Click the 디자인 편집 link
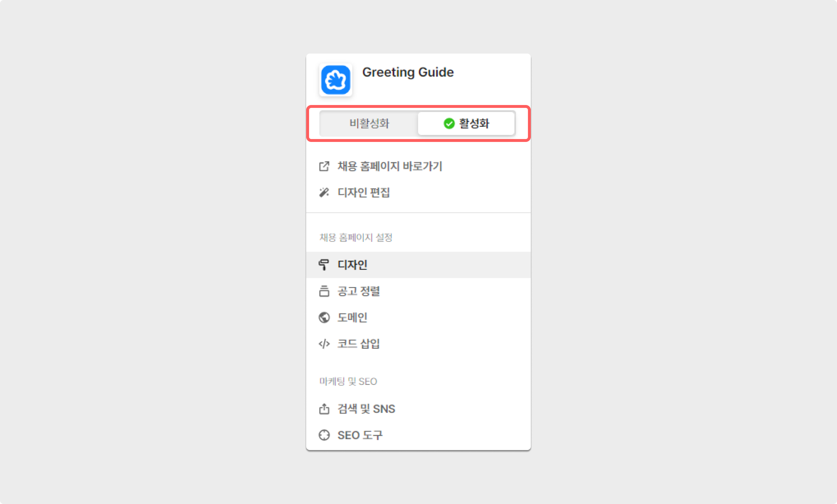The height and width of the screenshot is (504, 837). point(364,192)
